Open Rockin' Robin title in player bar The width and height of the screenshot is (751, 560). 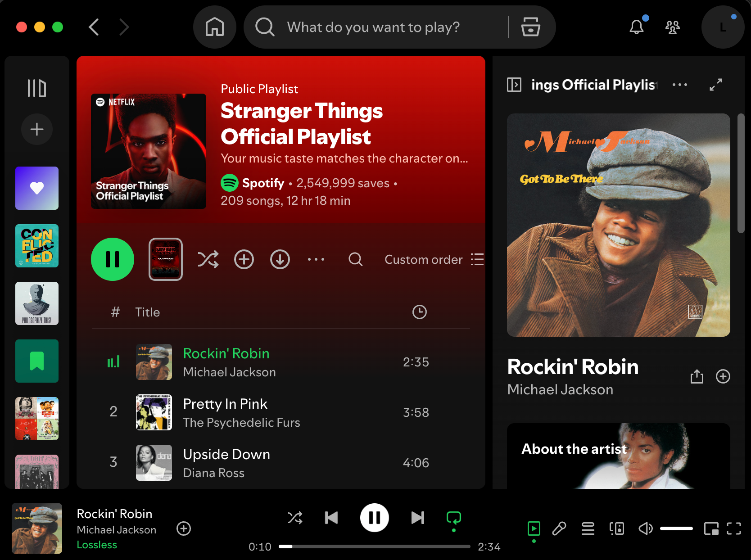point(114,514)
